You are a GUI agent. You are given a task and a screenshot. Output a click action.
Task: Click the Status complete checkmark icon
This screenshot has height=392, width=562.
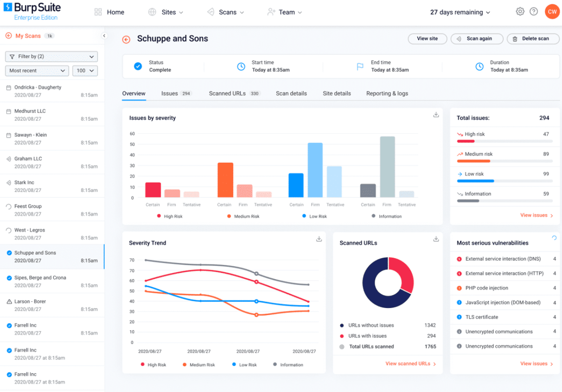[138, 66]
